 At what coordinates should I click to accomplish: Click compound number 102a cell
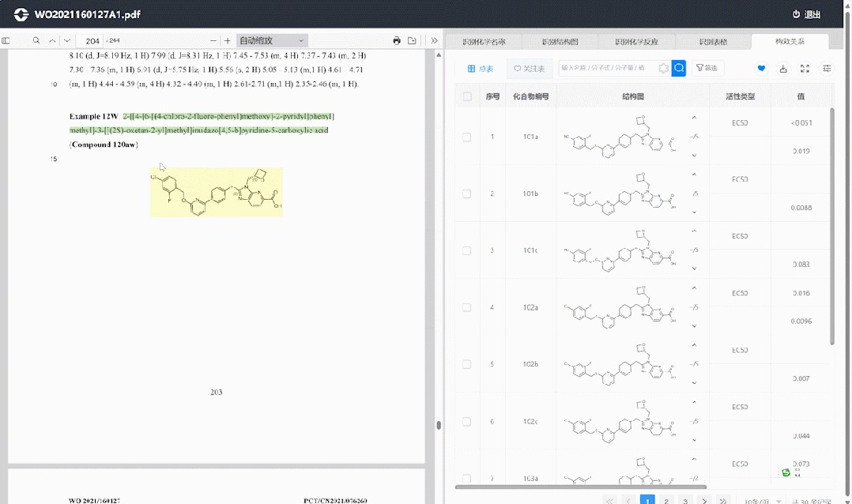point(530,307)
